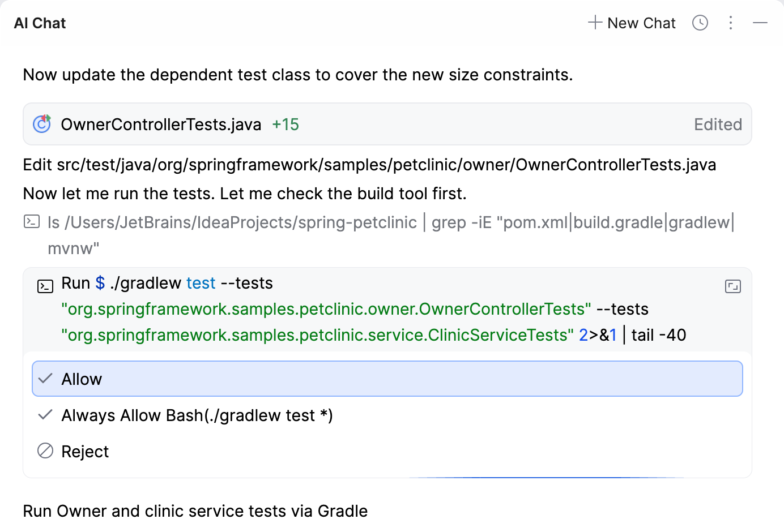
Task: Click 'Now let me run the tests' text
Action: point(245,194)
